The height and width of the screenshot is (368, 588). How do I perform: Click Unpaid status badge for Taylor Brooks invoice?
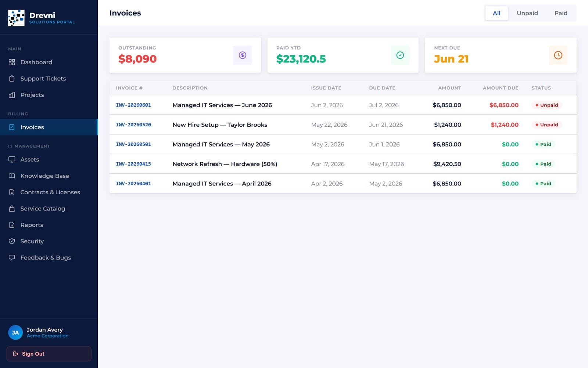546,125
